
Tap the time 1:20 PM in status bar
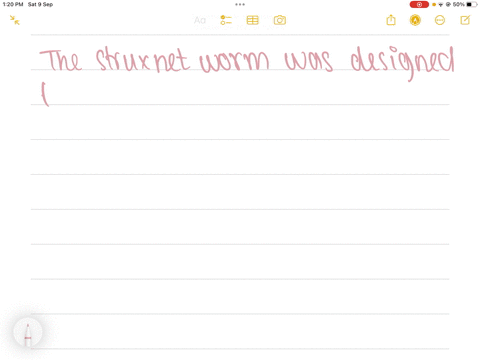click(13, 4)
